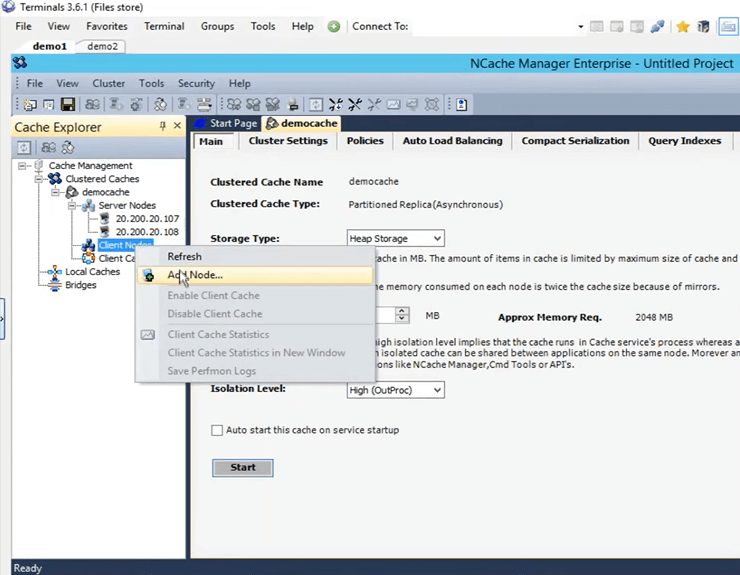Click the servers icon left of Start Page tab

point(200,123)
